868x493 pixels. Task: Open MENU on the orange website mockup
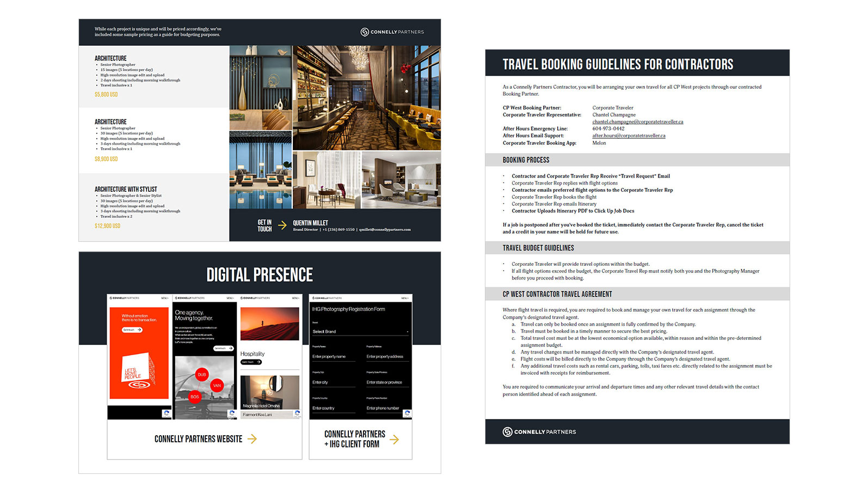pyautogui.click(x=164, y=298)
